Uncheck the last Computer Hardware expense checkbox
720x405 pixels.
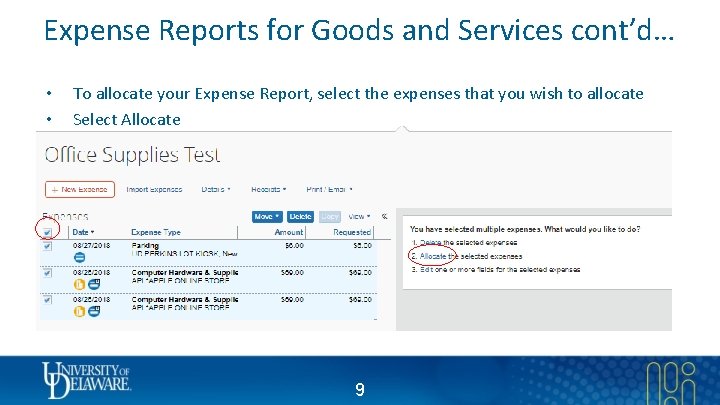pyautogui.click(x=47, y=300)
